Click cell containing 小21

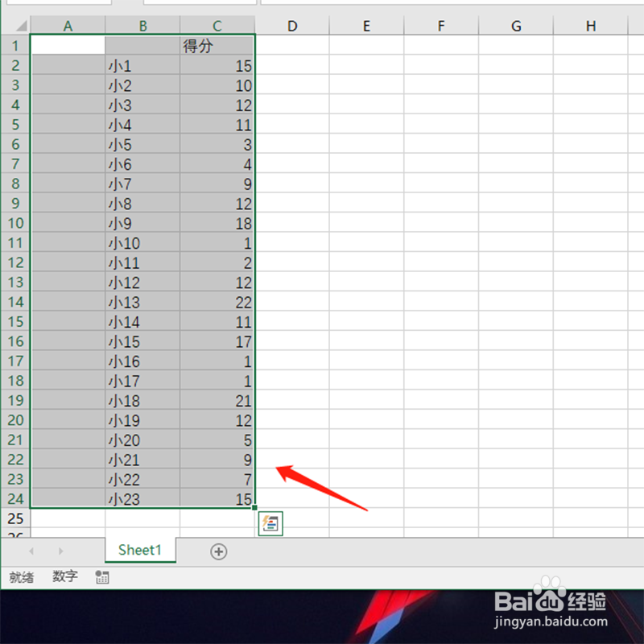[x=142, y=459]
